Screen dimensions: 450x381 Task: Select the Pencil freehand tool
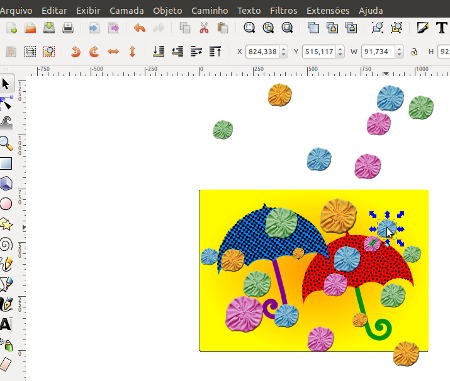[x=6, y=264]
